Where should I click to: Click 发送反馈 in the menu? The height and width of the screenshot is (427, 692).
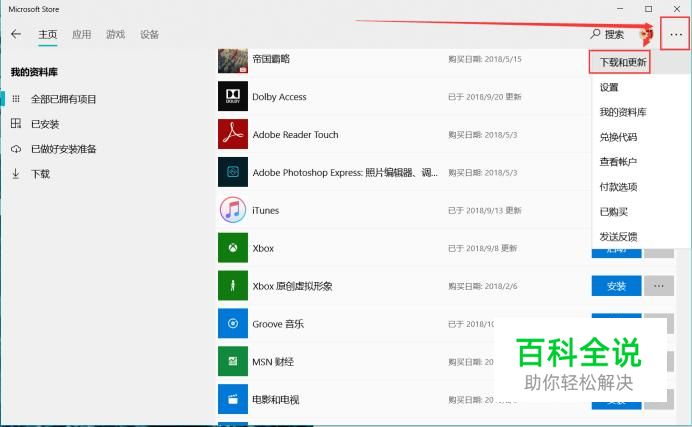[618, 236]
